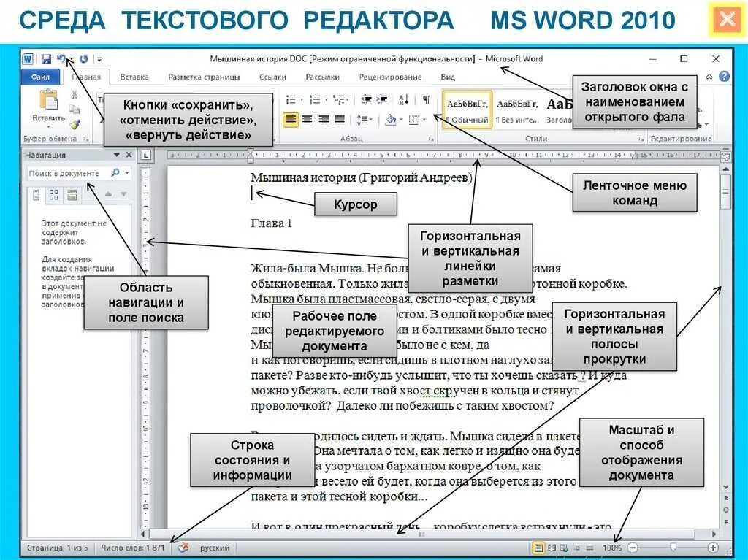
Task: Toggle center text alignment
Action: coord(308,119)
